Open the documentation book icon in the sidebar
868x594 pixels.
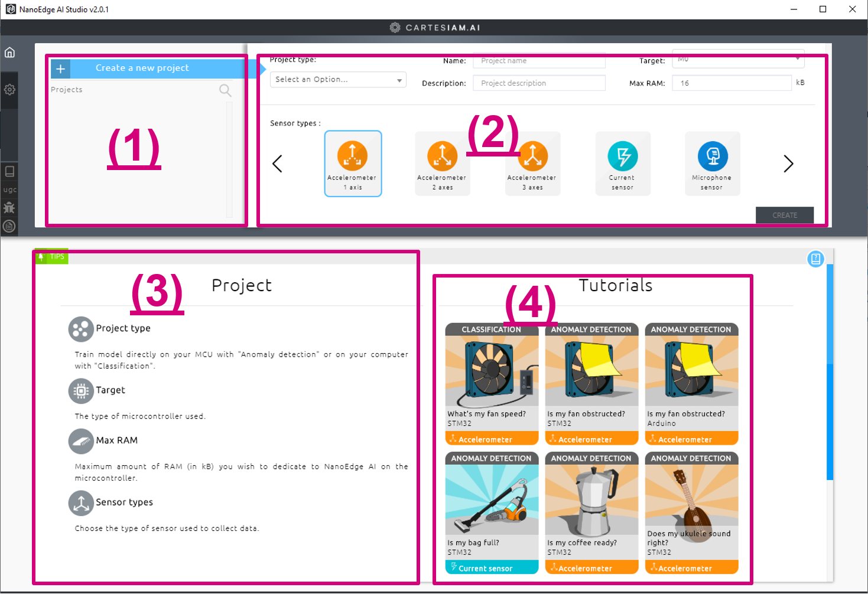coord(9,171)
